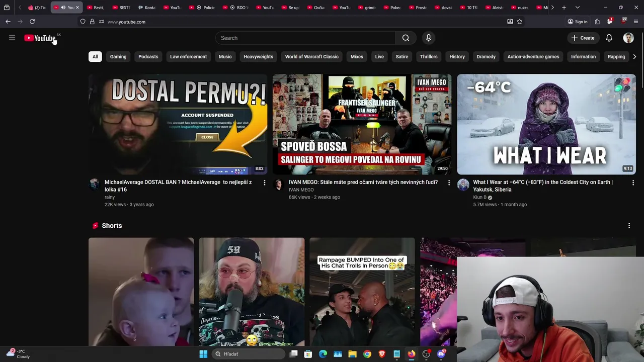Close the active YouTube browser tab
Viewport: 644px width, 362px height.
(x=77, y=8)
